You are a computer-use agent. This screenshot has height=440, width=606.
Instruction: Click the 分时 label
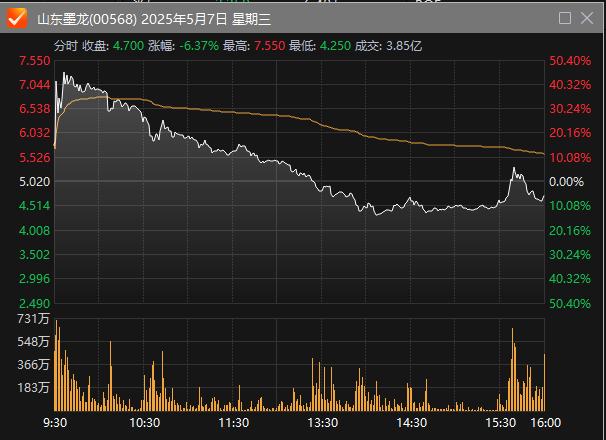click(66, 46)
